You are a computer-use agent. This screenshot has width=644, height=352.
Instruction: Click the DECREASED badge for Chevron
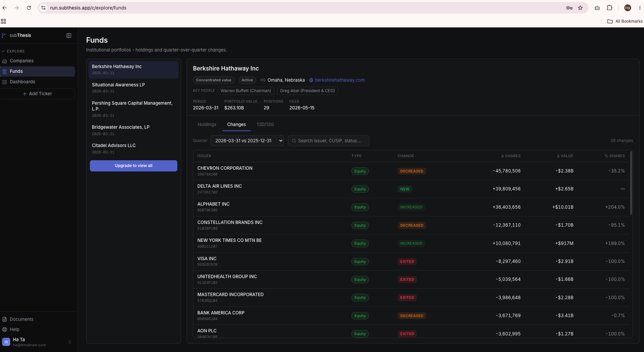(412, 171)
